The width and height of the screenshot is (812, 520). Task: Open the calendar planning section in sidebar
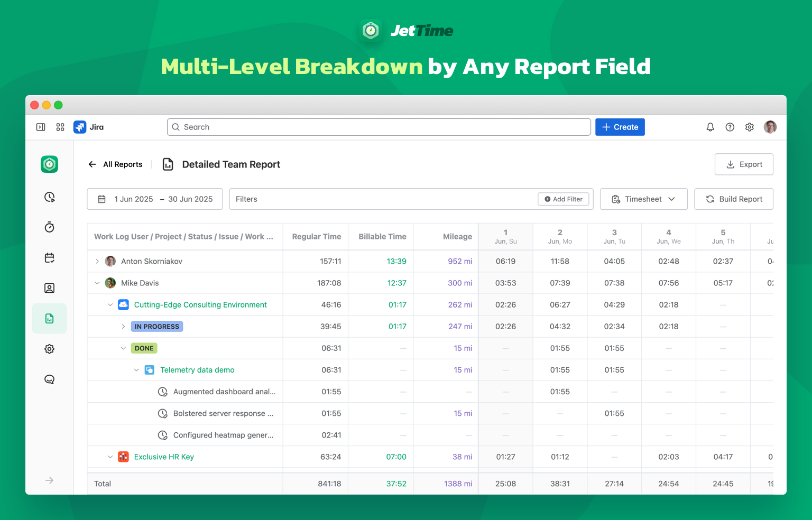point(49,257)
